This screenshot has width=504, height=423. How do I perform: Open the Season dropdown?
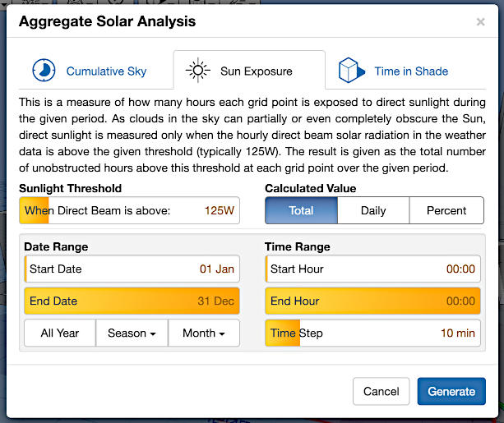pyautogui.click(x=132, y=333)
